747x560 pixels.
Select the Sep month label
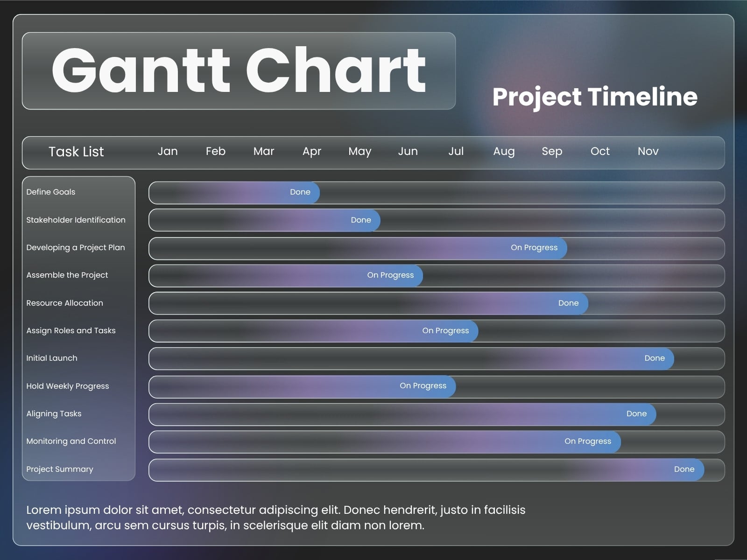552,152
